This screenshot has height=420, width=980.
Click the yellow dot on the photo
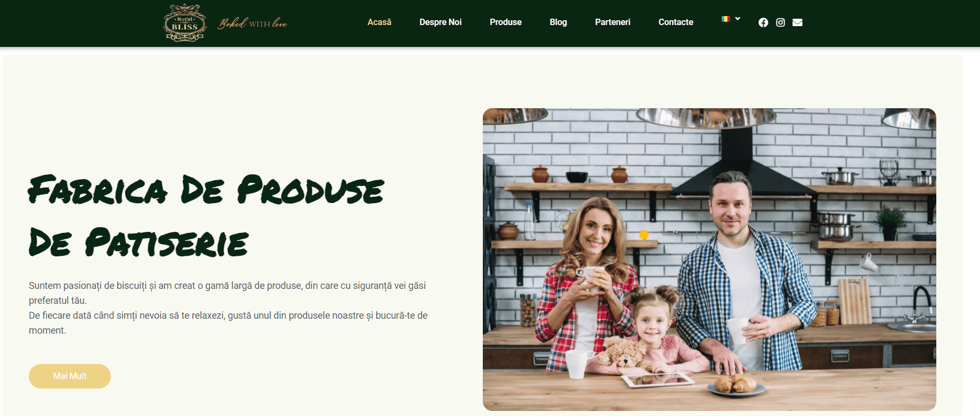click(644, 235)
